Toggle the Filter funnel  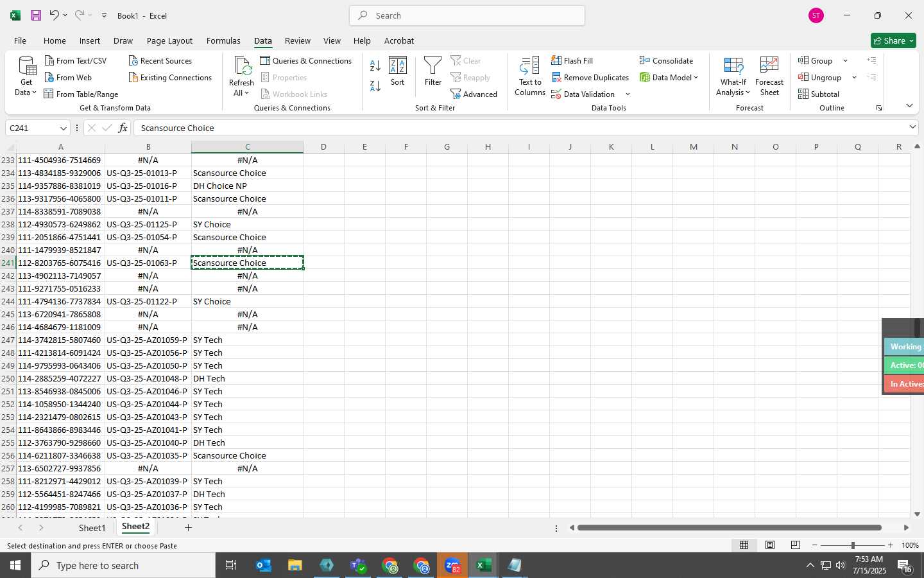pos(433,71)
